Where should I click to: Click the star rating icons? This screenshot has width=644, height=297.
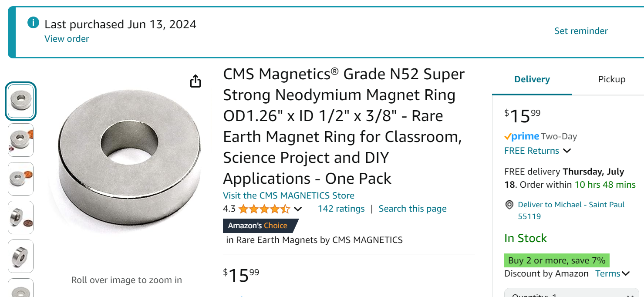pos(264,209)
